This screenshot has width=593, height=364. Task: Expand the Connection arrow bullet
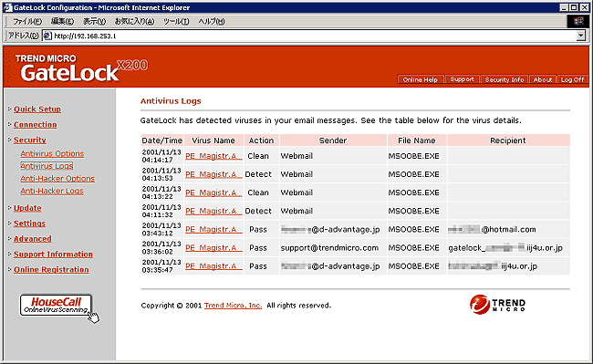point(9,124)
